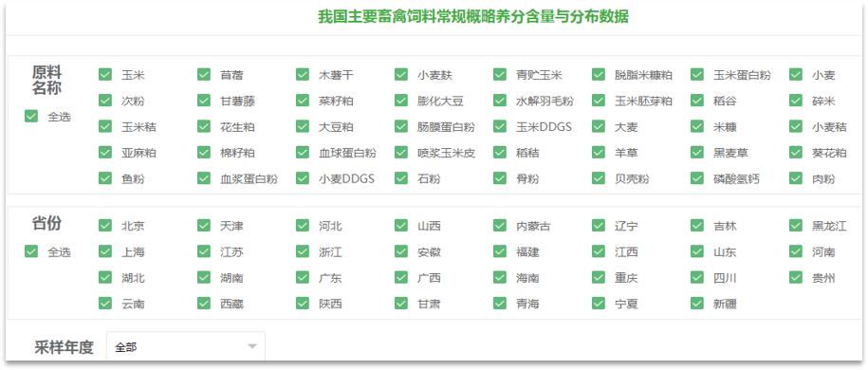Toggle the 广东 checkbox

pyautogui.click(x=303, y=276)
